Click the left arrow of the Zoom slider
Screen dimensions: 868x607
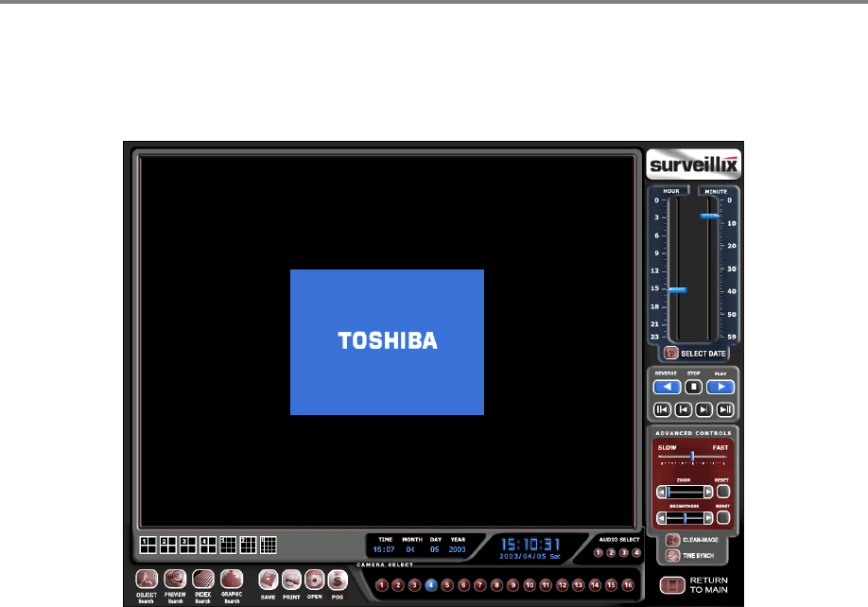(661, 492)
